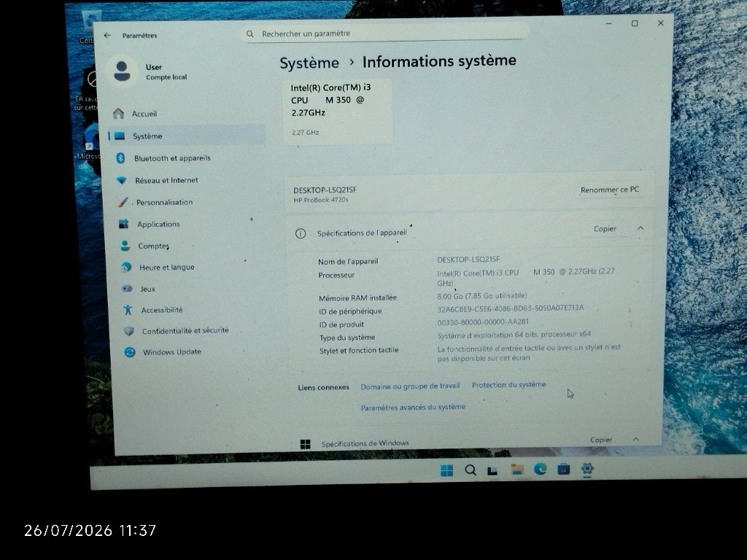Screen dimensions: 747x560
Task: Click the DESKTOP-L5Q21SF device name value
Action: pos(468,260)
